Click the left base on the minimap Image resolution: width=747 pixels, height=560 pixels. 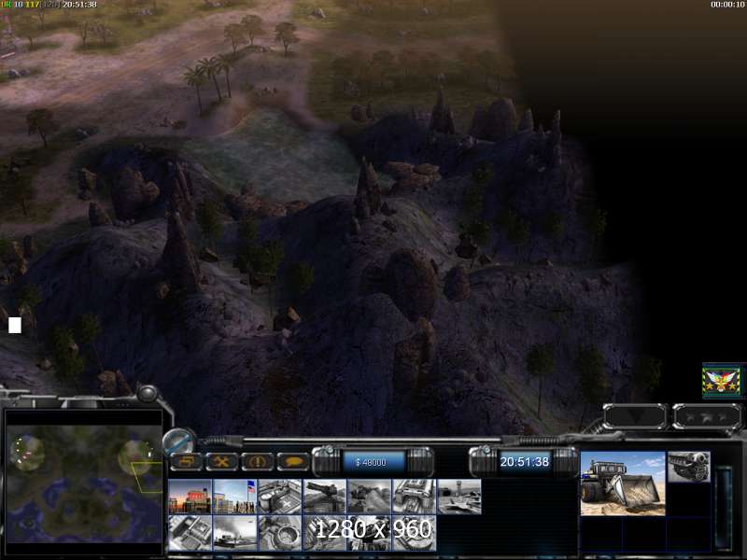click(x=27, y=453)
